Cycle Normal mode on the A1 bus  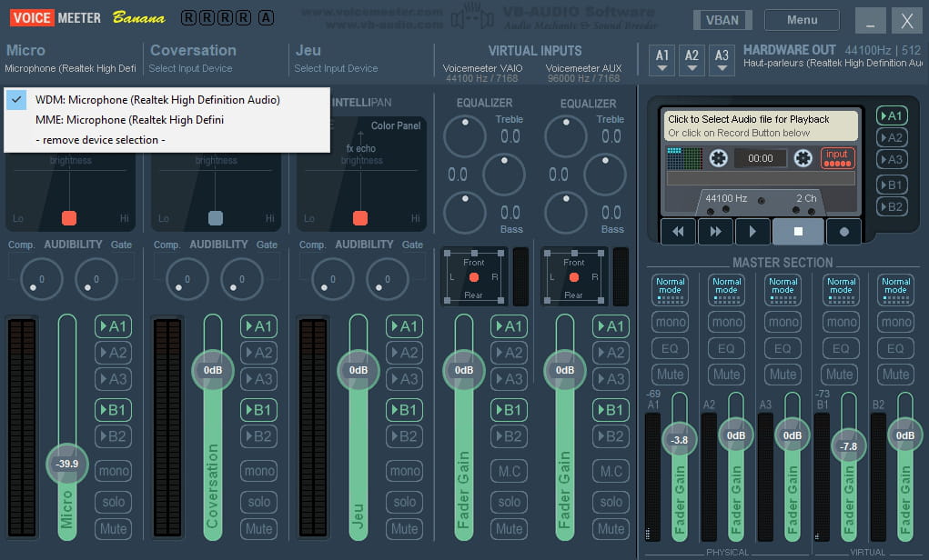(x=670, y=289)
